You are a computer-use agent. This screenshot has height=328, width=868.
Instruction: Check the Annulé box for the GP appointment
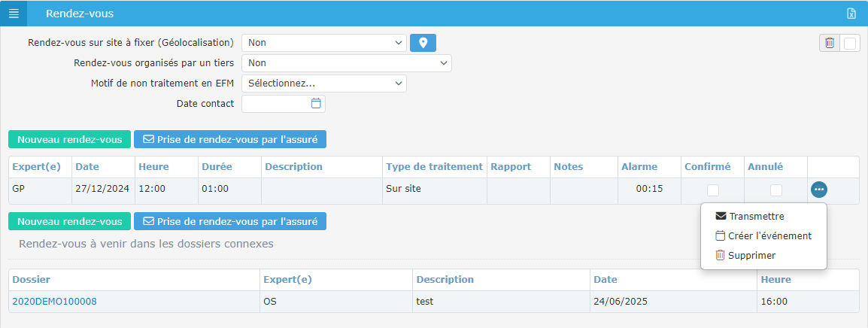pos(776,190)
